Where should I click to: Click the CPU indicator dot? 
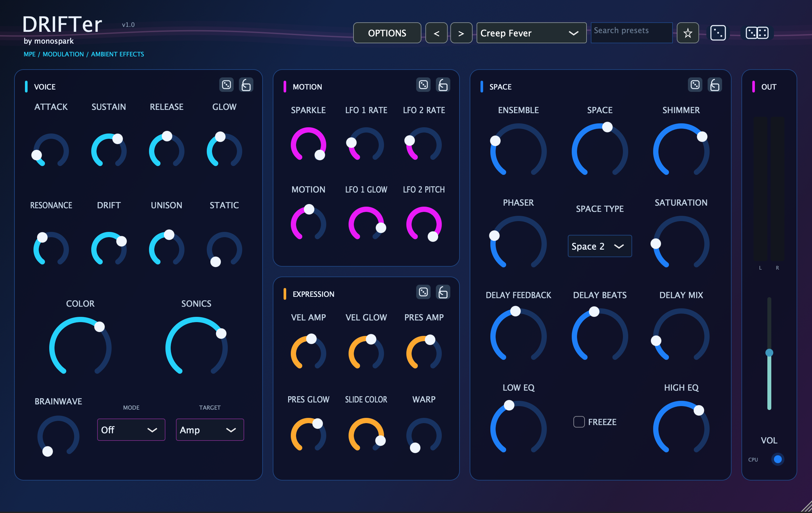click(x=778, y=459)
